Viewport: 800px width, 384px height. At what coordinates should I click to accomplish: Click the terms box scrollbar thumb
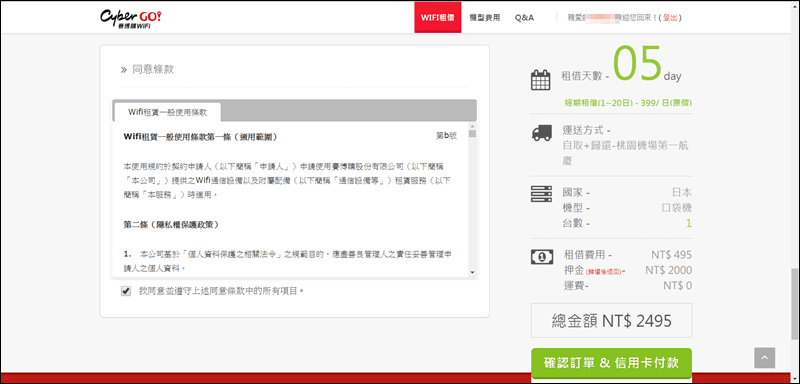472,134
